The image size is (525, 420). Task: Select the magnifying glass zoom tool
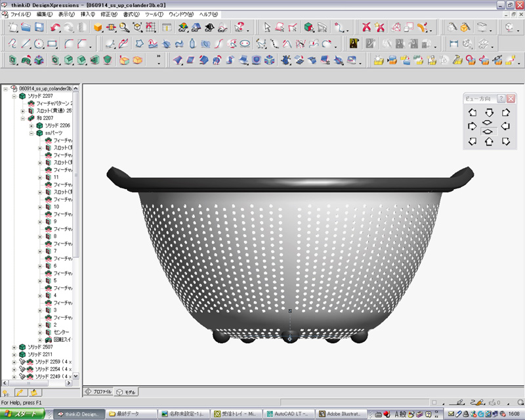123,28
